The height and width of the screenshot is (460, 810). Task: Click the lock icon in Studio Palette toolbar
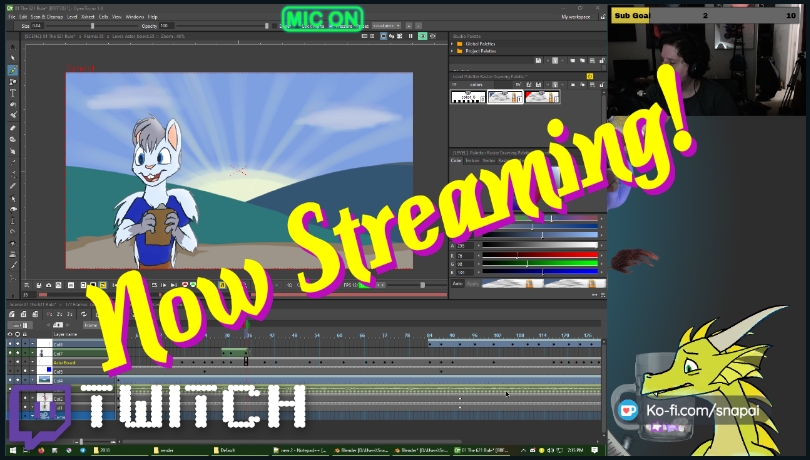pyautogui.click(x=602, y=60)
